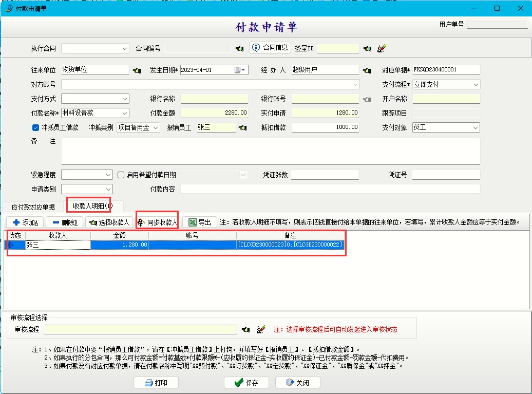532x394 pixels.
Task: Click the 备注 text area
Action: point(270,151)
